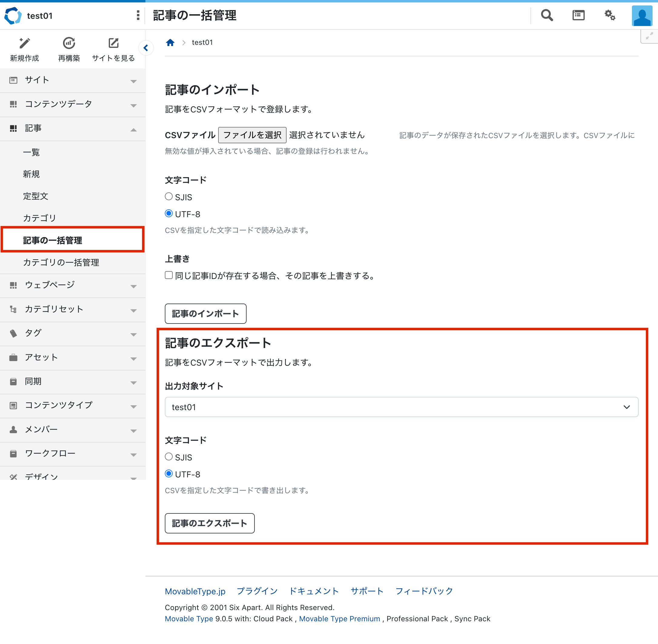Open the ドキュメント footer link

pyautogui.click(x=314, y=591)
